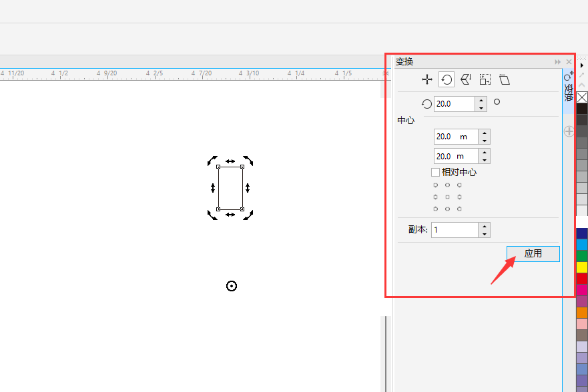The height and width of the screenshot is (392, 588).
Task: Click the top skew handle above rectangle
Action: point(230,161)
